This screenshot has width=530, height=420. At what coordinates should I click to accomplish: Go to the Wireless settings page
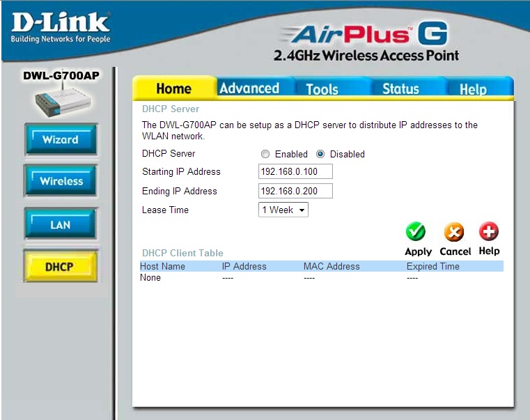tap(61, 180)
